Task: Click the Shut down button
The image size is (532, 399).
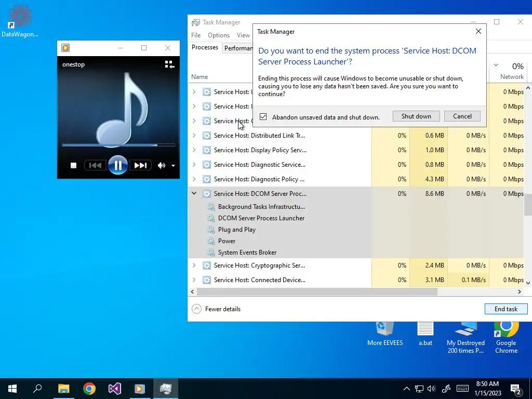Action: pos(416,116)
